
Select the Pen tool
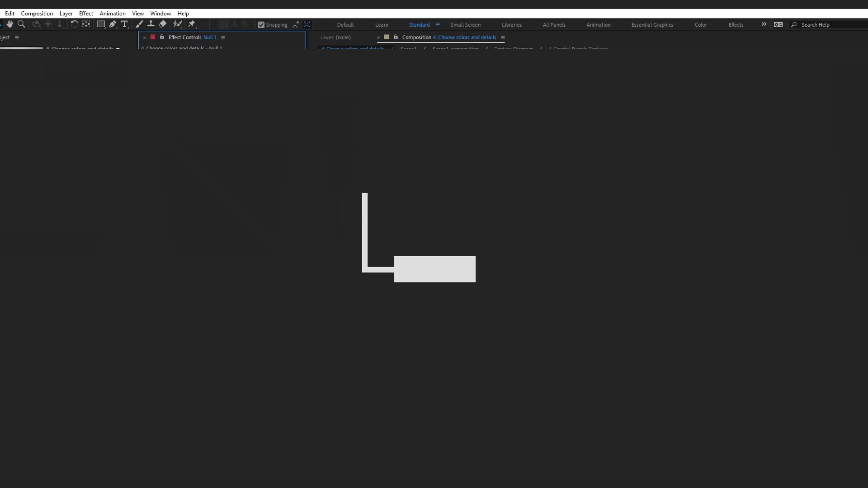click(113, 24)
